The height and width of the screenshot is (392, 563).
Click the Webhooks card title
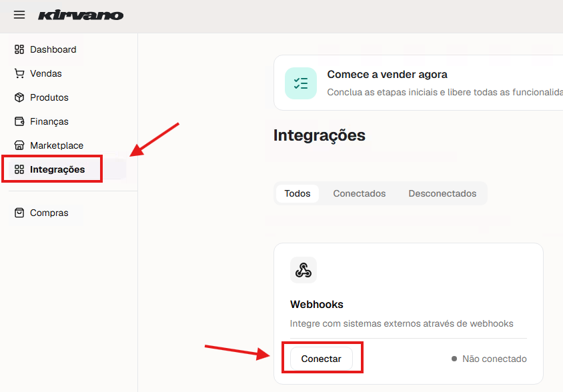pyautogui.click(x=317, y=305)
